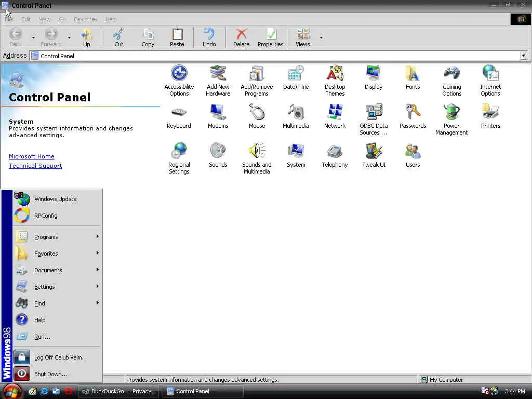Choose Shut Down... in Start menu

(57, 374)
